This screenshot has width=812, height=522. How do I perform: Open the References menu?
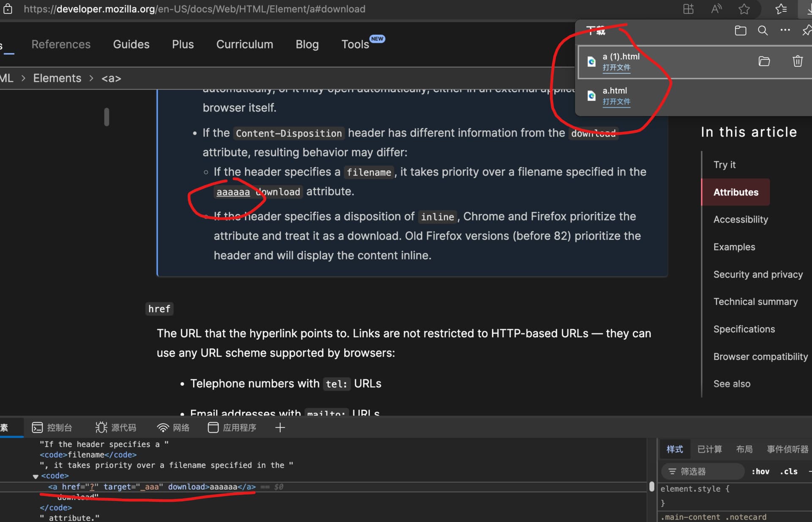tap(61, 44)
